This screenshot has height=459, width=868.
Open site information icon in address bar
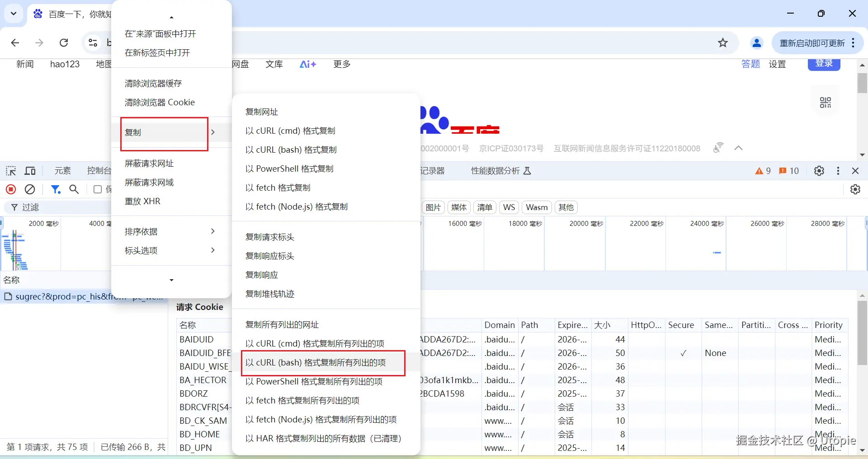pyautogui.click(x=93, y=43)
